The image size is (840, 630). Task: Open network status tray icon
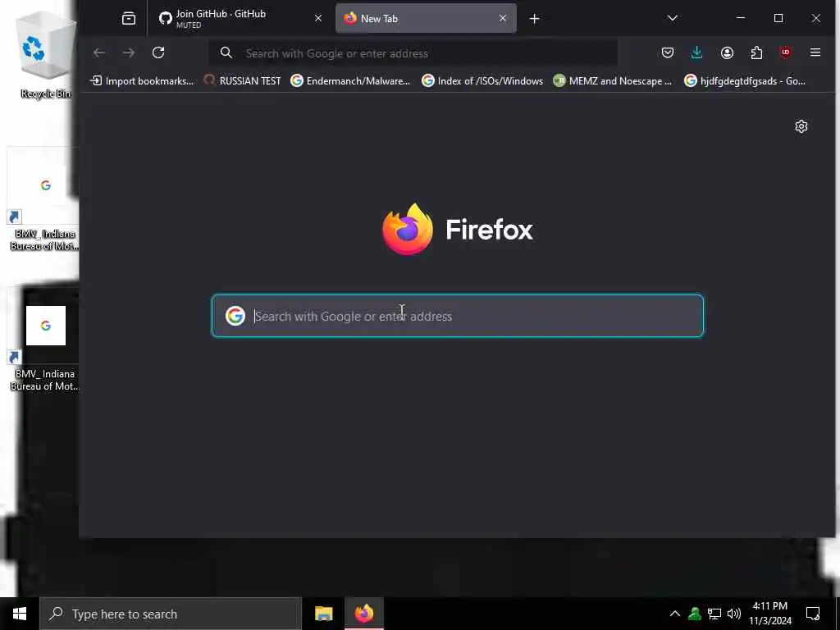click(714, 614)
